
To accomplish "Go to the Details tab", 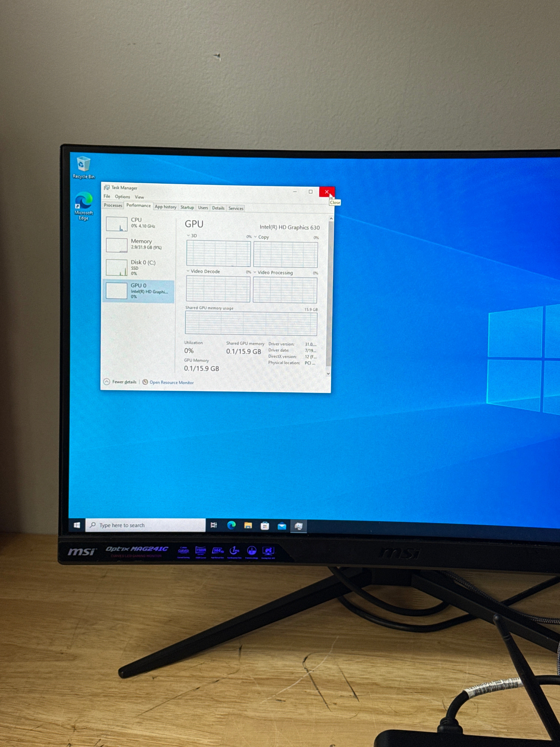I will 218,208.
